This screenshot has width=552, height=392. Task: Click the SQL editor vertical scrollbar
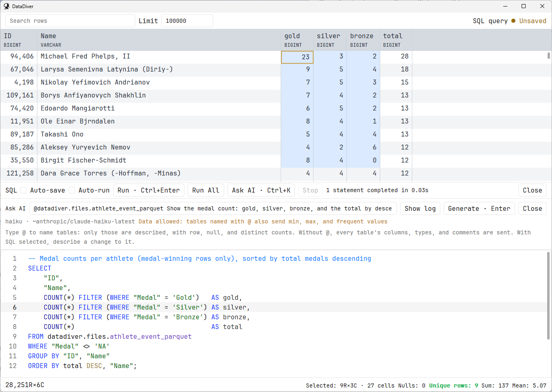coord(548,295)
